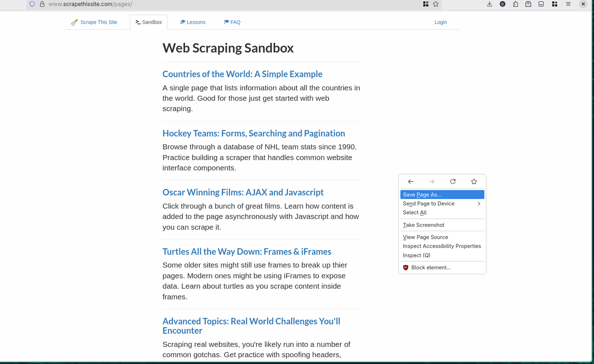The image size is (594, 364).
Task: Click the tracking protection shield icon
Action: pos(32,4)
